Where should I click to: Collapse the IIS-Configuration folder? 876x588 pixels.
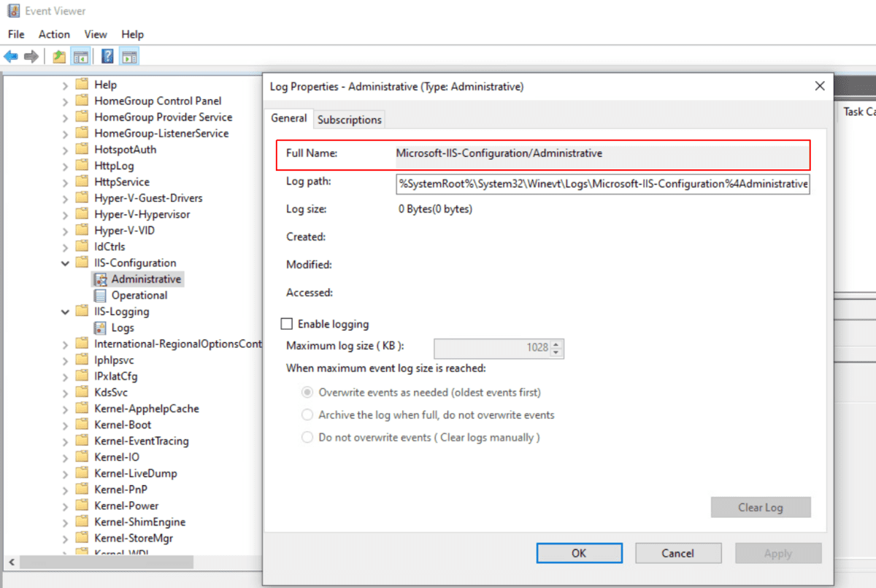coord(66,263)
